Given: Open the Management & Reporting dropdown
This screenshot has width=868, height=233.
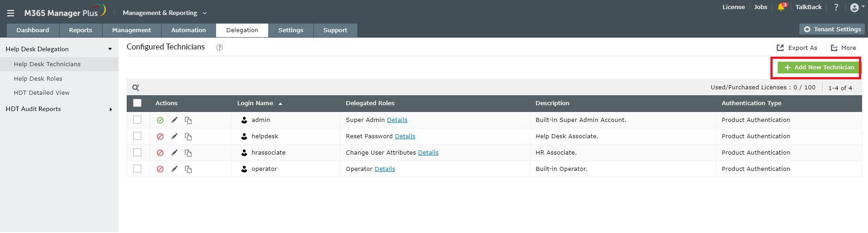Looking at the screenshot, I should click(164, 13).
